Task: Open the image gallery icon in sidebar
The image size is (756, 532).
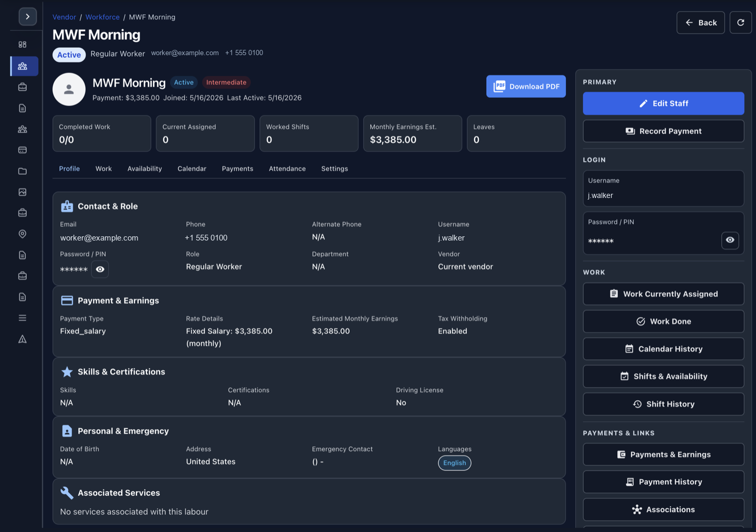Action: point(23,192)
